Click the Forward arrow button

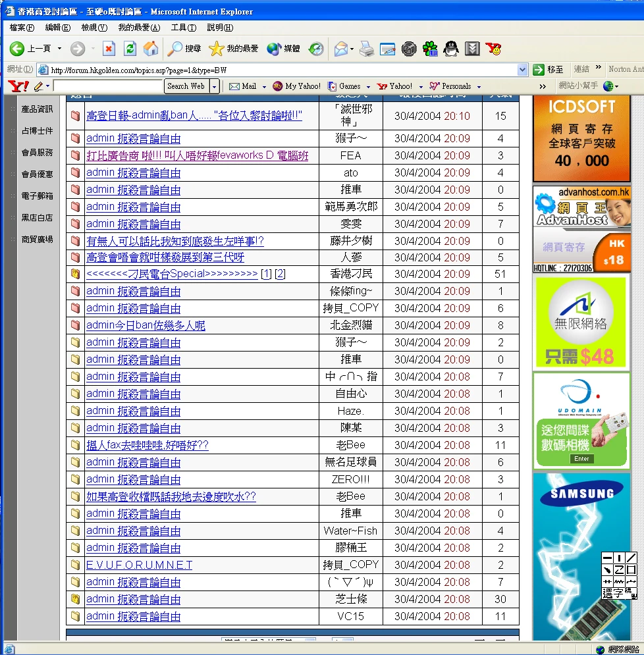[77, 49]
